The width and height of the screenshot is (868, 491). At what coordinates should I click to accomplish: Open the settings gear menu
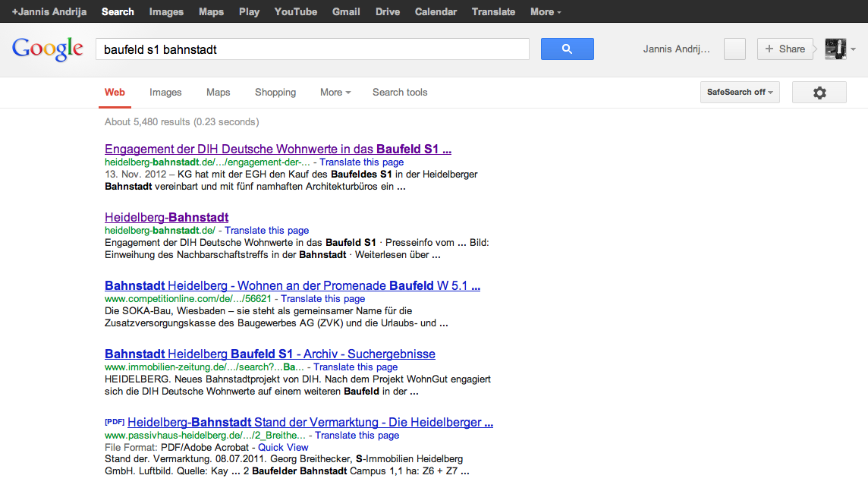point(819,93)
